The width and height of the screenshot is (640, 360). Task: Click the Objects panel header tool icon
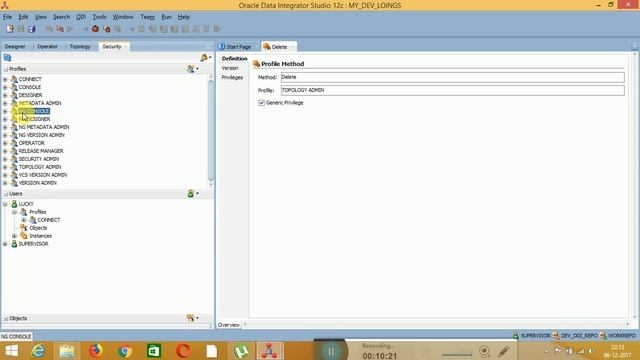[192, 318]
